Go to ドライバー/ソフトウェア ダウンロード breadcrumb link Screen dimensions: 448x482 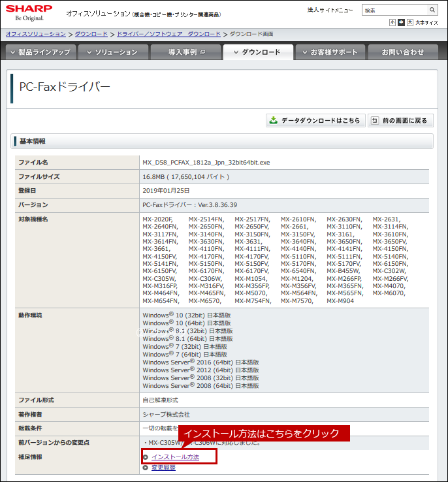pos(168,34)
